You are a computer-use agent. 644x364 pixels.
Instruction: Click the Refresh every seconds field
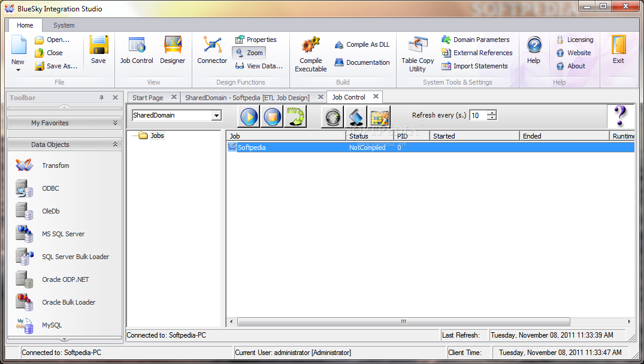click(x=479, y=116)
